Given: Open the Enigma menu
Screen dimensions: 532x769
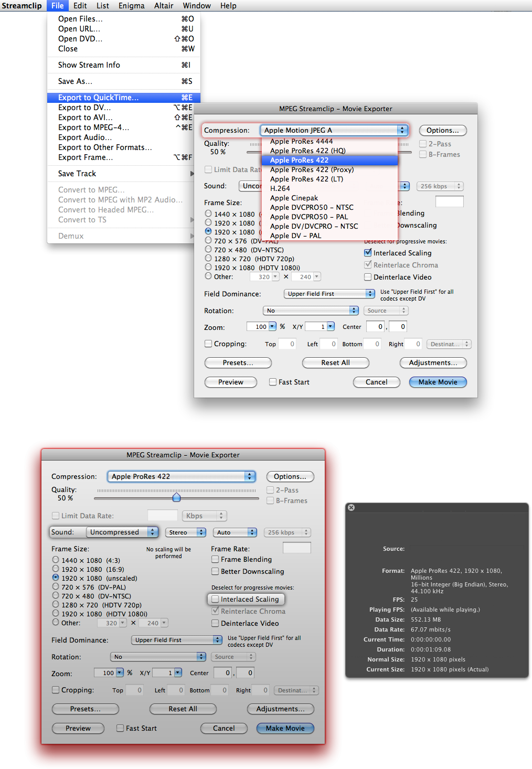Looking at the screenshot, I should click(131, 5).
